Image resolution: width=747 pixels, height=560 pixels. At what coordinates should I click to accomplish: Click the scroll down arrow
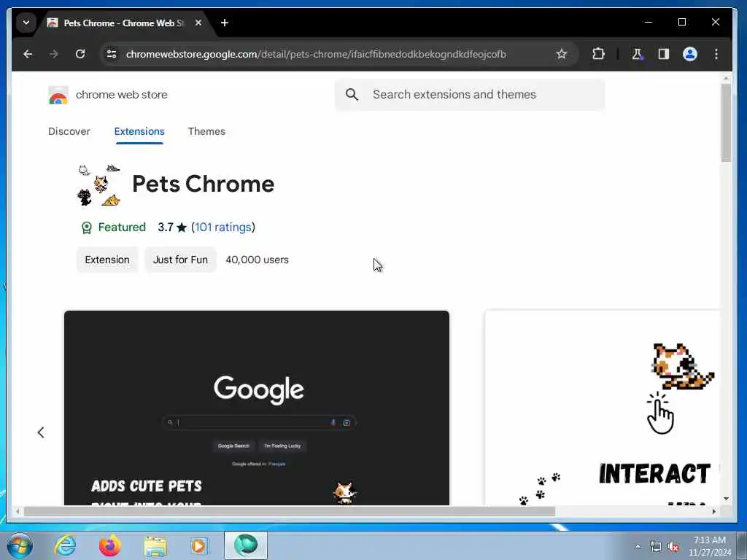726,499
